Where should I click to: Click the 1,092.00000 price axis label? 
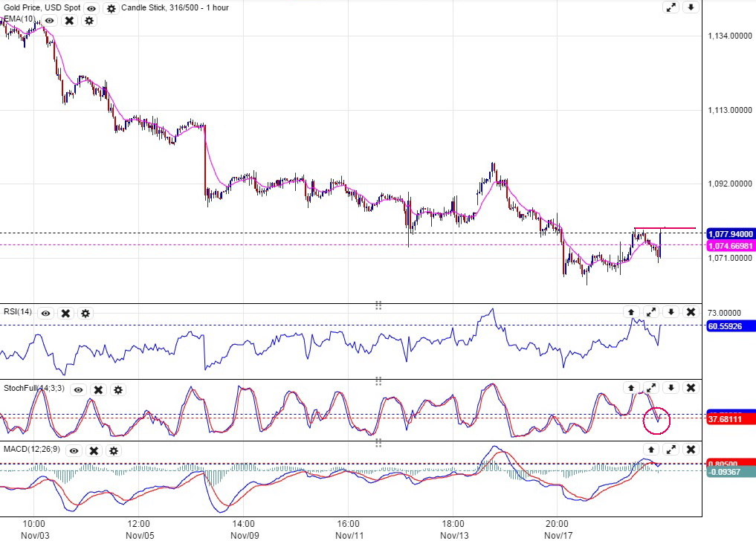pyautogui.click(x=730, y=184)
